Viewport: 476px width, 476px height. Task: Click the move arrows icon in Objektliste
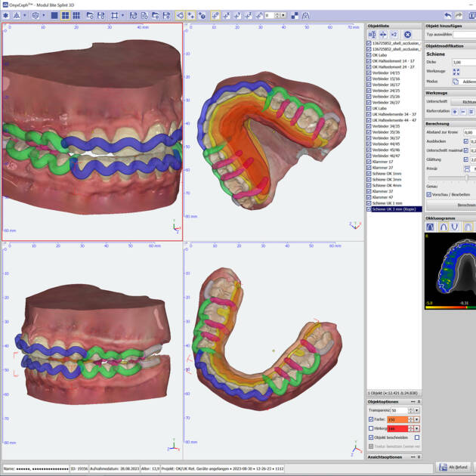tap(383, 35)
